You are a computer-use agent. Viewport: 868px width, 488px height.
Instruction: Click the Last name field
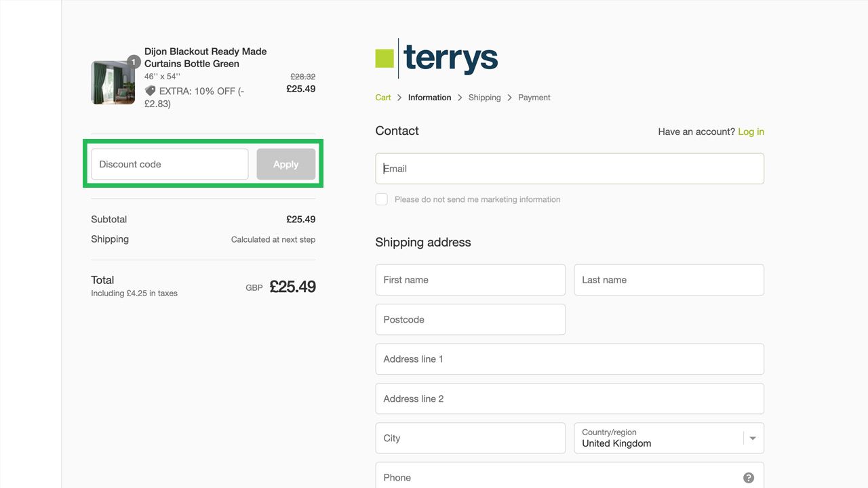(669, 280)
